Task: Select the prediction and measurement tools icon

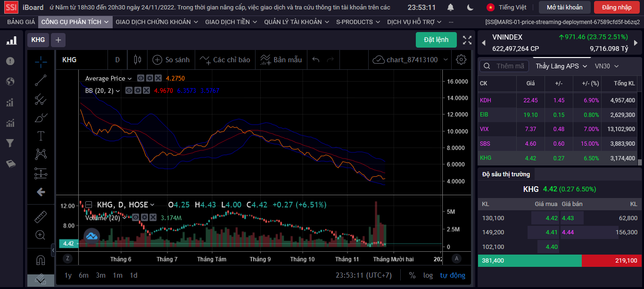Action: pos(41,173)
